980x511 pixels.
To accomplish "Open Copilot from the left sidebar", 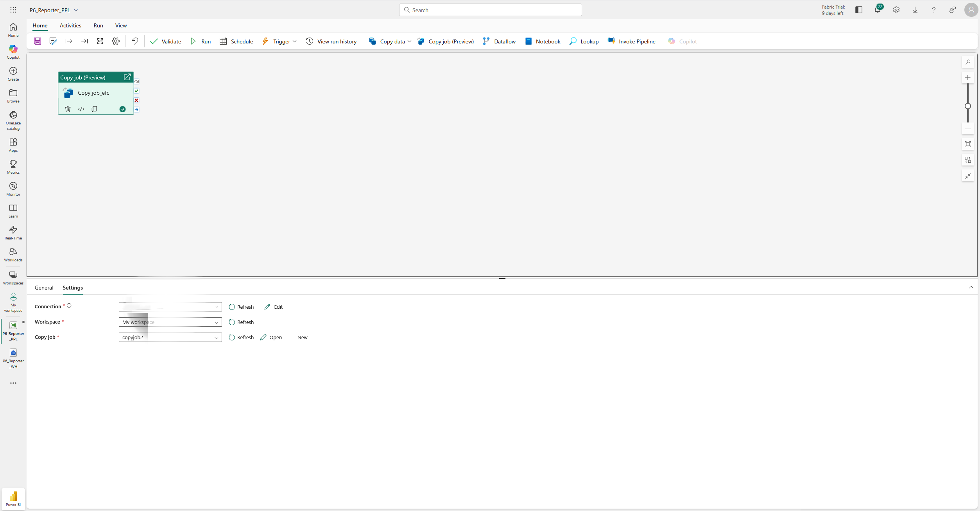I will [x=13, y=52].
